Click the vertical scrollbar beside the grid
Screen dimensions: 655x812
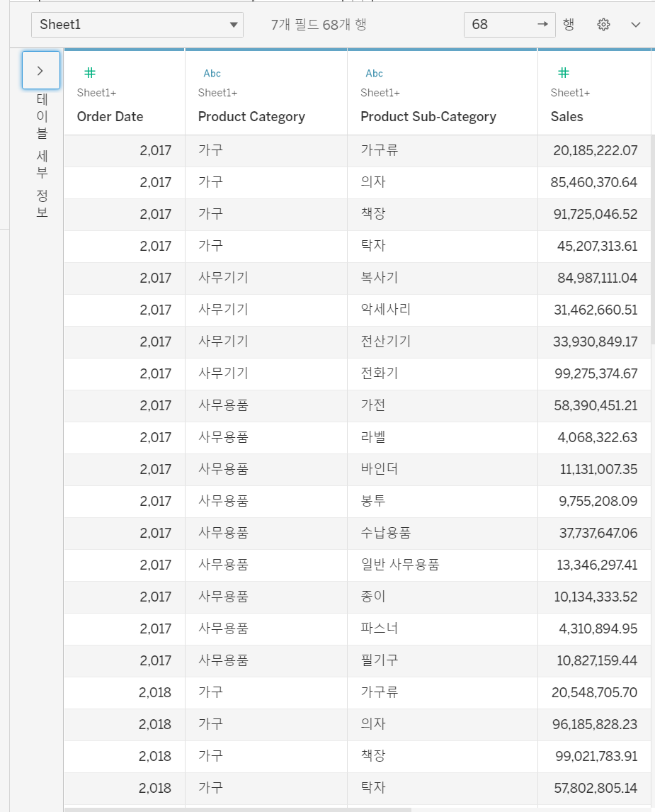coord(653,241)
